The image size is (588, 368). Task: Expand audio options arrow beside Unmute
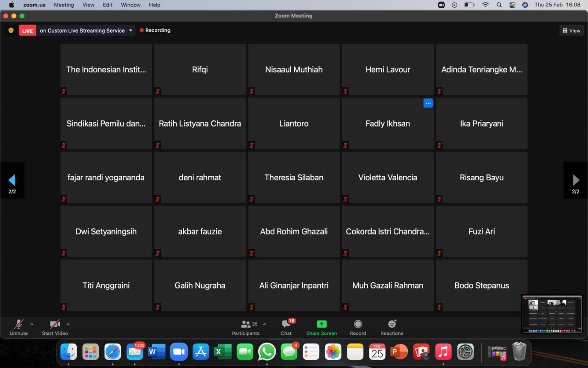pyautogui.click(x=32, y=324)
